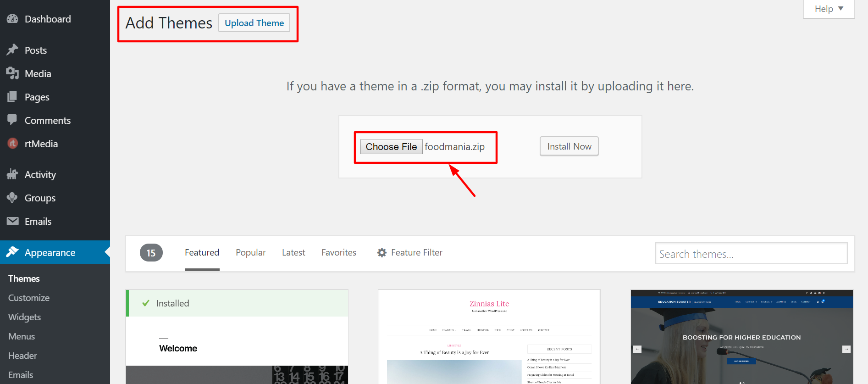Switch to the Favorites tab
The image size is (868, 384).
(339, 252)
